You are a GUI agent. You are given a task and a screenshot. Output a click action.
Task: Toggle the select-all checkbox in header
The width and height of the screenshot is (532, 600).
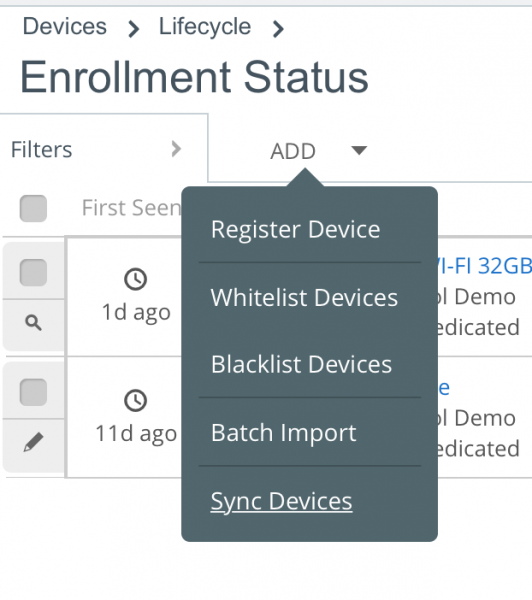click(x=33, y=208)
